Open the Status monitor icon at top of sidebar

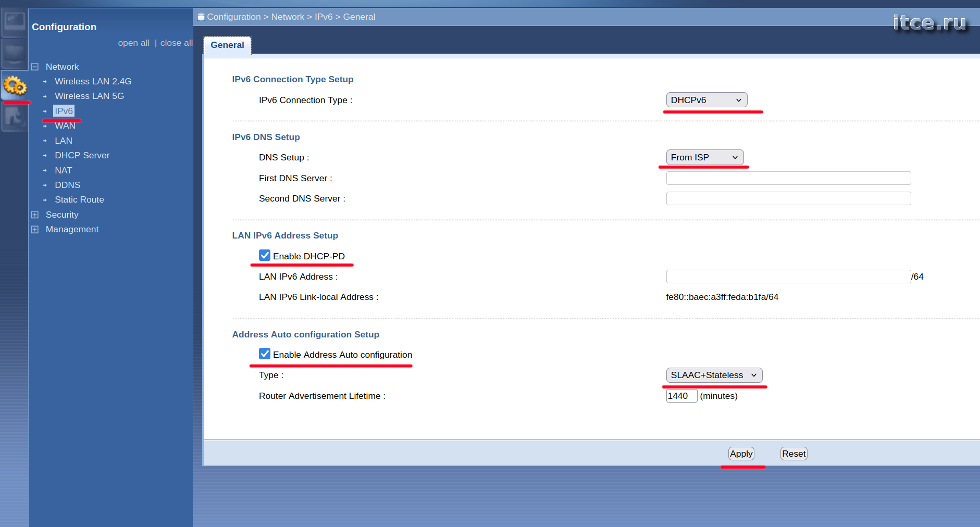(15, 22)
